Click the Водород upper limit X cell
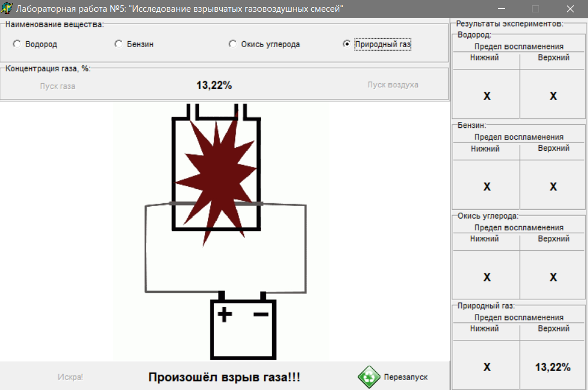The height and width of the screenshot is (390, 588). click(553, 96)
